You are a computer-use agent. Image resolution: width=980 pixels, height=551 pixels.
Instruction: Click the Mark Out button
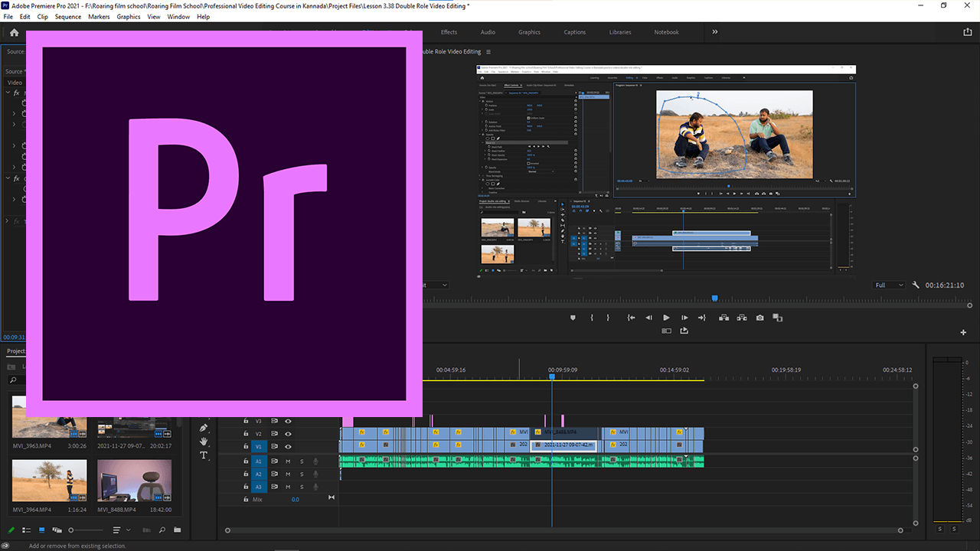609,318
